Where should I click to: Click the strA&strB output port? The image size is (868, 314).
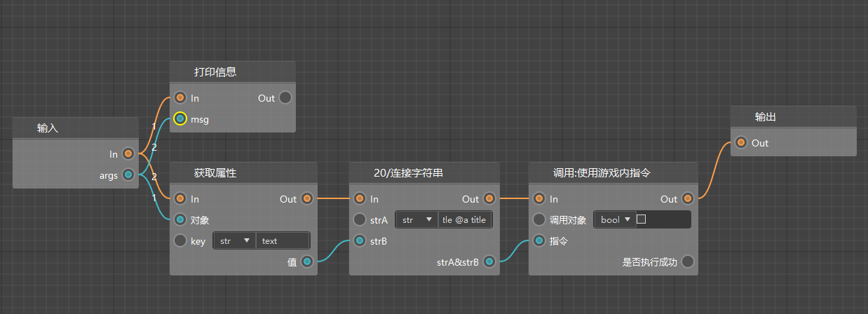click(x=489, y=262)
